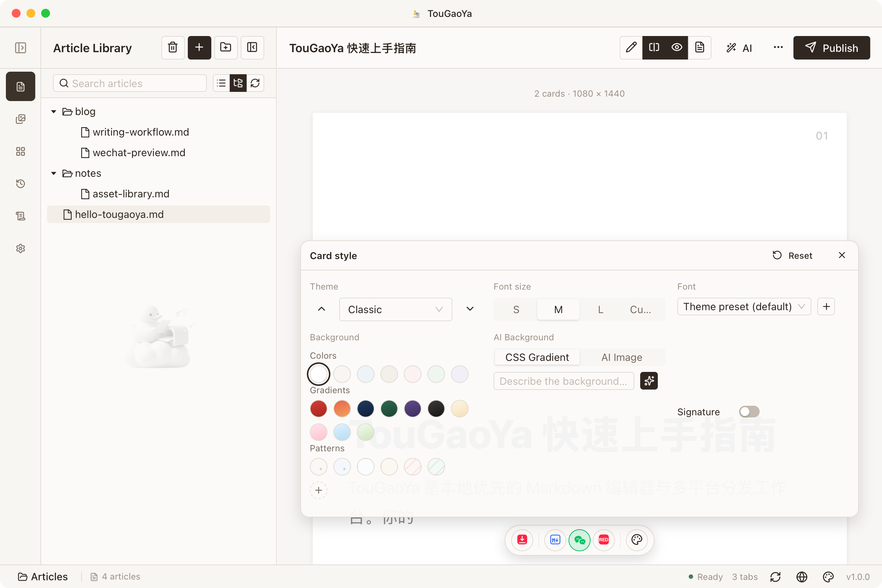Collapse the notes folder
The image size is (882, 588).
(54, 173)
